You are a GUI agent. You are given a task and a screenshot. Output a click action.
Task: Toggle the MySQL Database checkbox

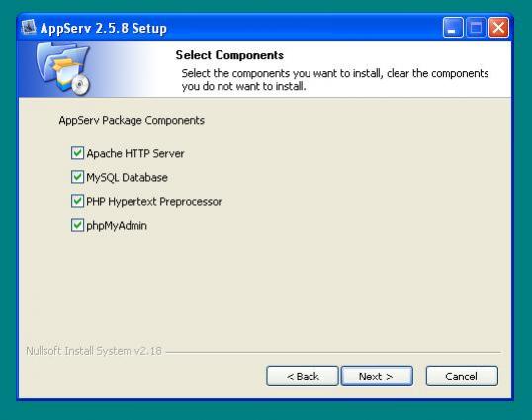77,177
